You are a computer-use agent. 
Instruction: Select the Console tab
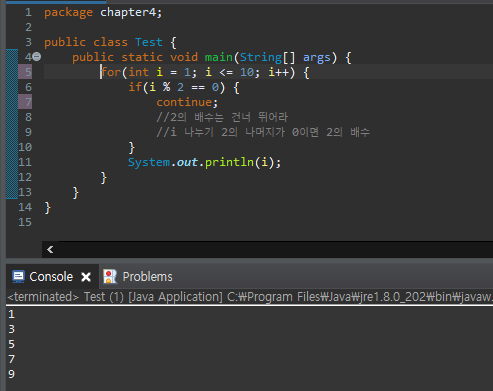point(52,277)
